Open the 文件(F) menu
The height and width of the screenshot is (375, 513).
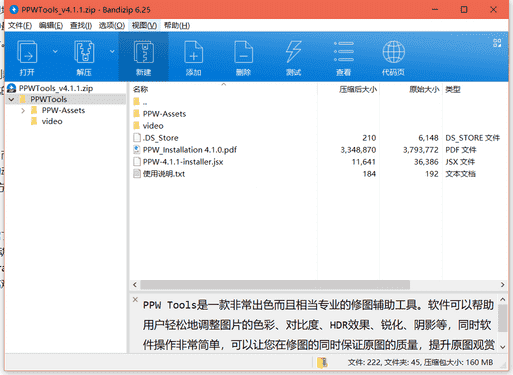[x=20, y=26]
